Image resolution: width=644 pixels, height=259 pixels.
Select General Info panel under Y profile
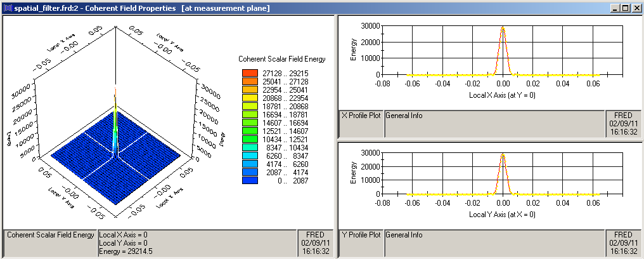click(494, 243)
